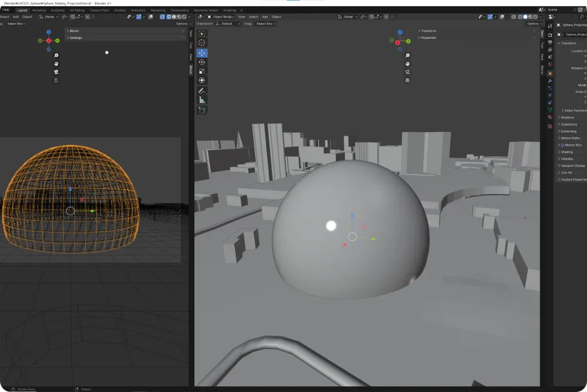Open the Render properties tab icon
This screenshot has width=587, height=392.
pos(550,35)
